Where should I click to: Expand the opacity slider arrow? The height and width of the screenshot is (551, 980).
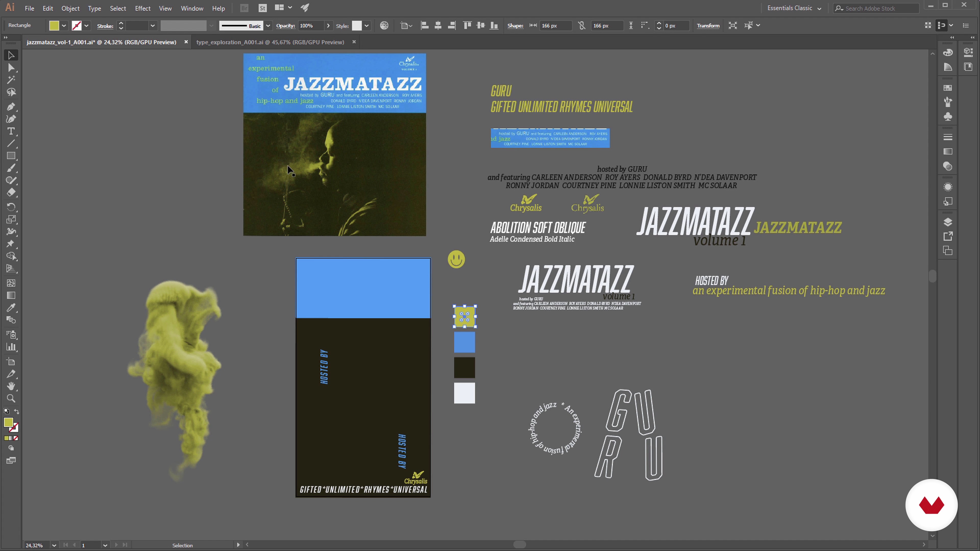click(x=328, y=26)
